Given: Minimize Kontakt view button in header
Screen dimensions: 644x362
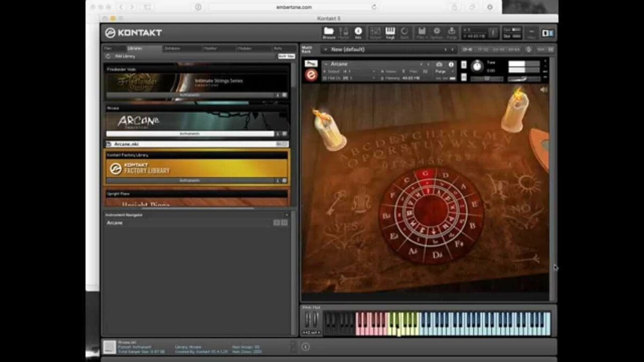Looking at the screenshot, I should point(531,32).
